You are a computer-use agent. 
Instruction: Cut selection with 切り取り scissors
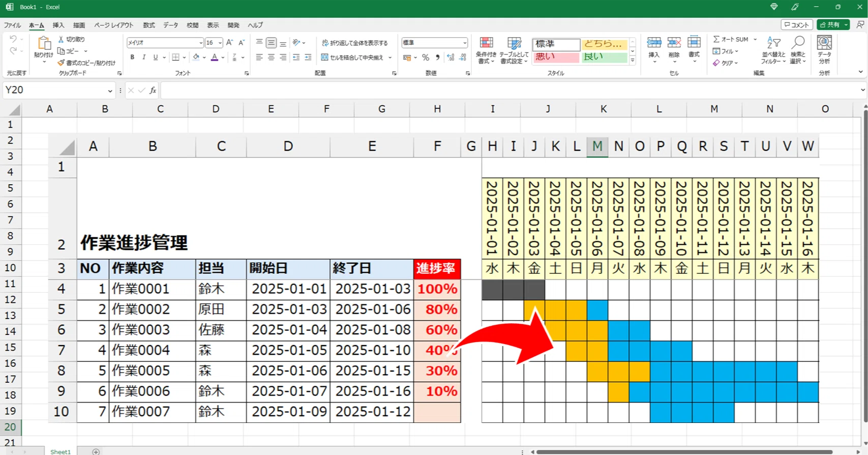pos(72,39)
